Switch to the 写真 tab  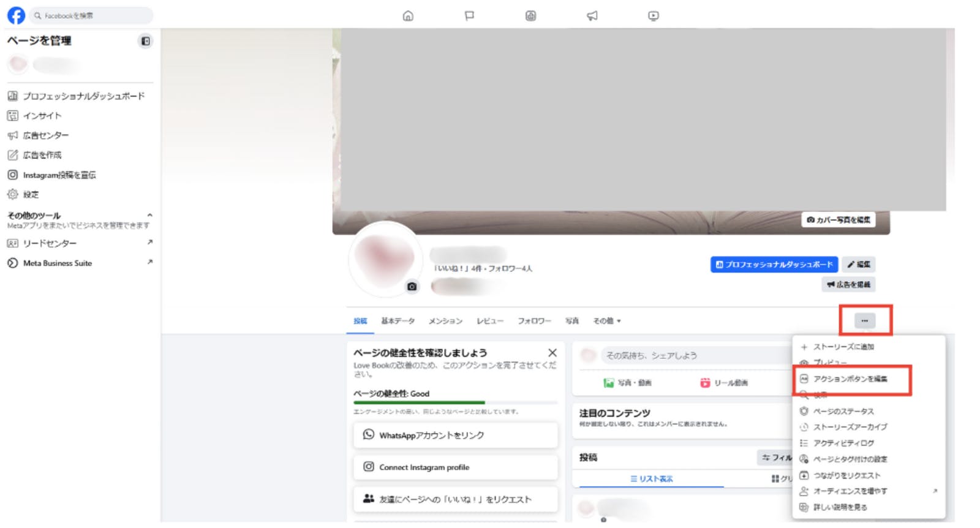coord(572,320)
